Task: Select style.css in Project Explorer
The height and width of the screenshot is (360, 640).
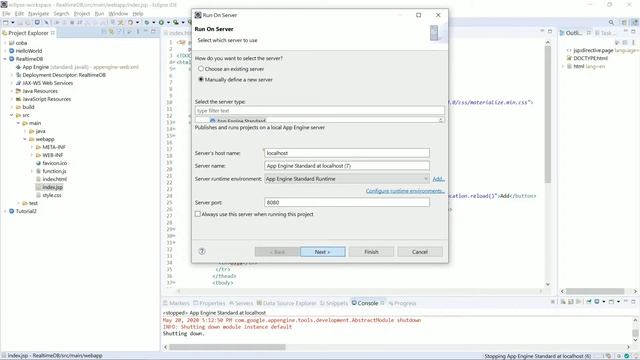Action: click(52, 195)
